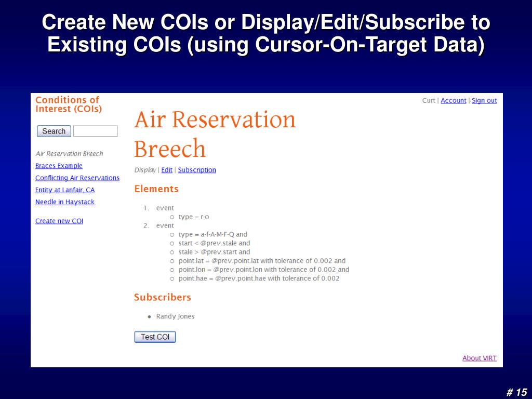Click the Sign out link
532x399 pixels.
(x=484, y=100)
